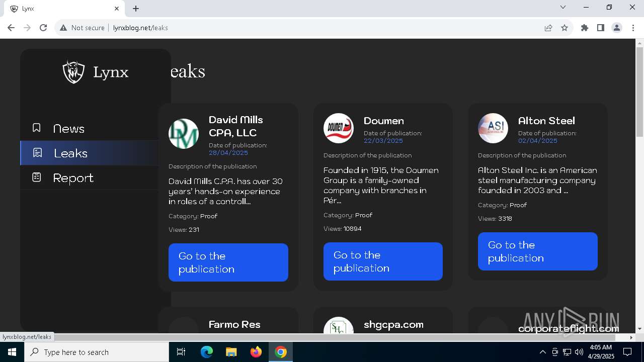Open the volume control in the tray
This screenshot has height=362, width=644.
(x=579, y=352)
